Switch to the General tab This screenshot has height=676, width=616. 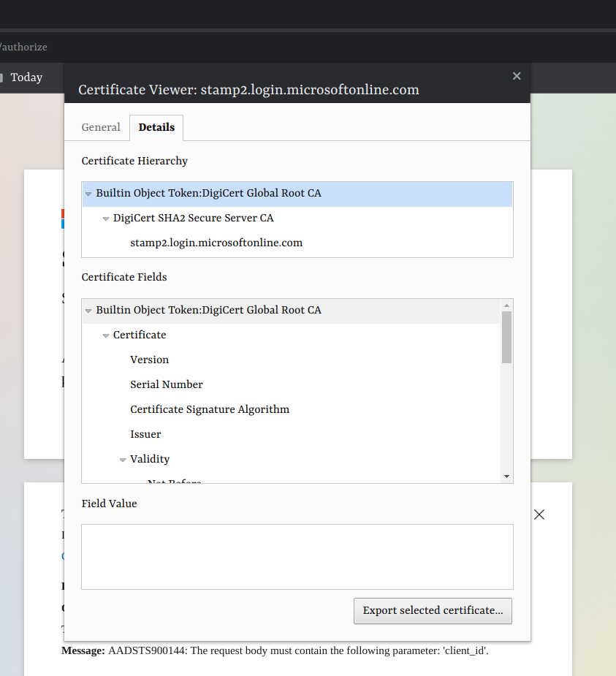point(101,127)
